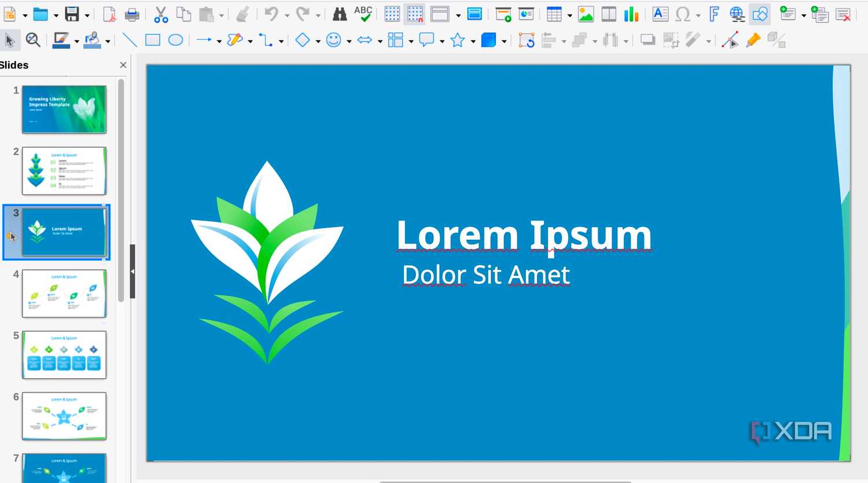The image size is (868, 483).
Task: Save the presentation with floppy icon
Action: [x=72, y=14]
